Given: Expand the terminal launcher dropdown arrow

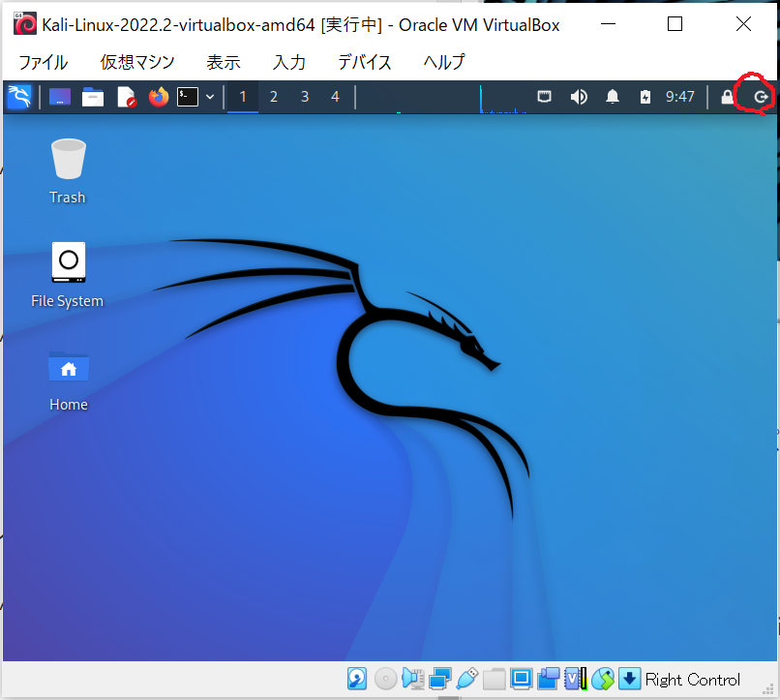Looking at the screenshot, I should point(210,97).
